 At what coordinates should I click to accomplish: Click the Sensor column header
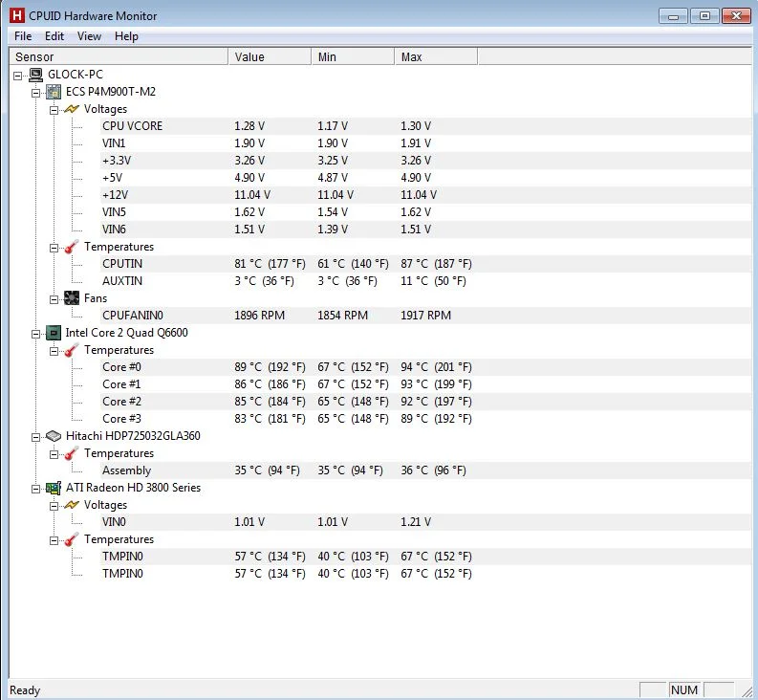pyautogui.click(x=119, y=56)
